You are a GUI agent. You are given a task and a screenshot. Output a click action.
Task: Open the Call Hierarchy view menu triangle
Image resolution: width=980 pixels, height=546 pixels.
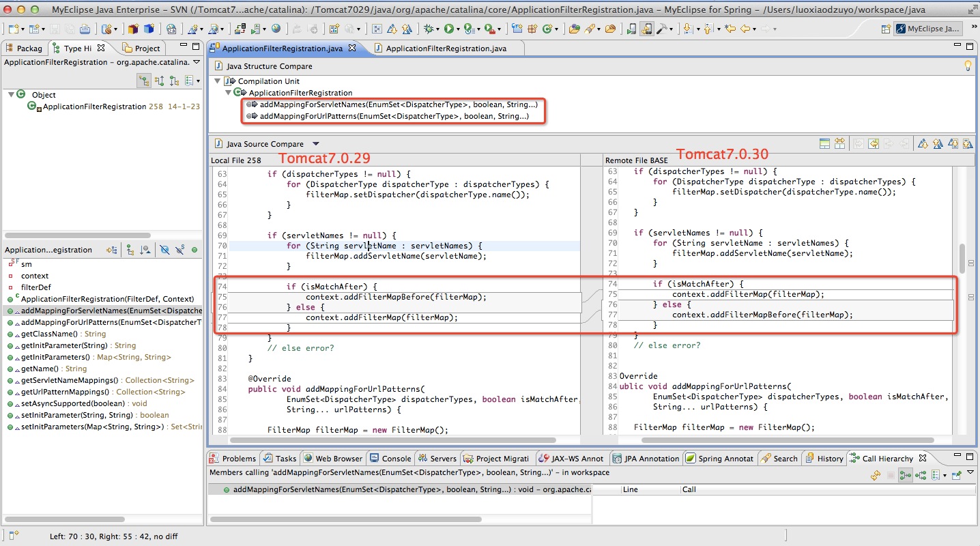(x=970, y=472)
